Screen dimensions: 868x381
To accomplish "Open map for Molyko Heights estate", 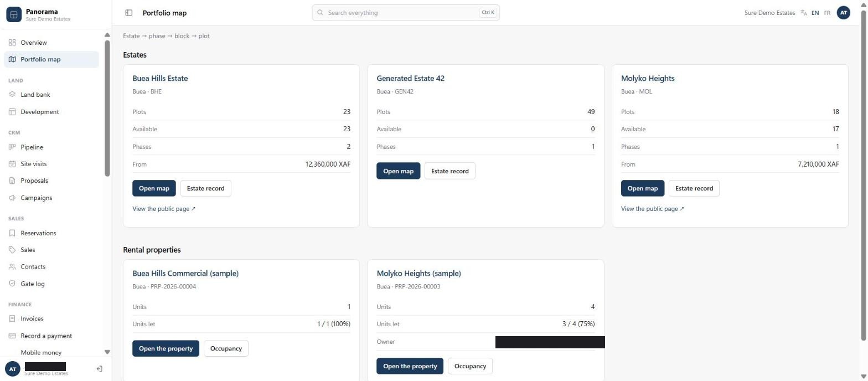I will [643, 188].
